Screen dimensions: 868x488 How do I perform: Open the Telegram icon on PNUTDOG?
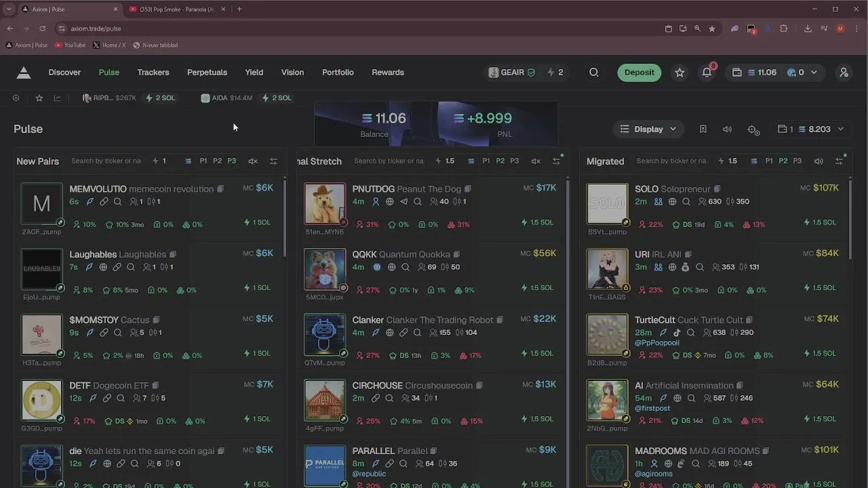[404, 202]
